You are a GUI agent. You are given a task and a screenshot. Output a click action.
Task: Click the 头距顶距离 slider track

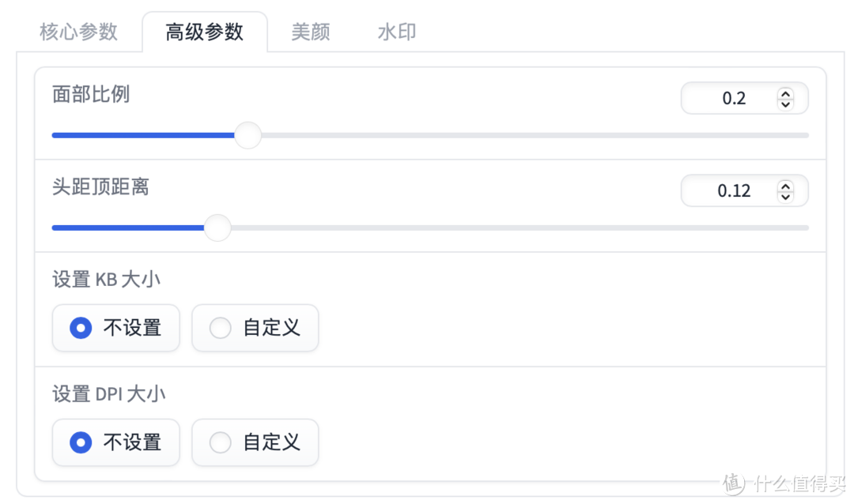click(x=474, y=228)
